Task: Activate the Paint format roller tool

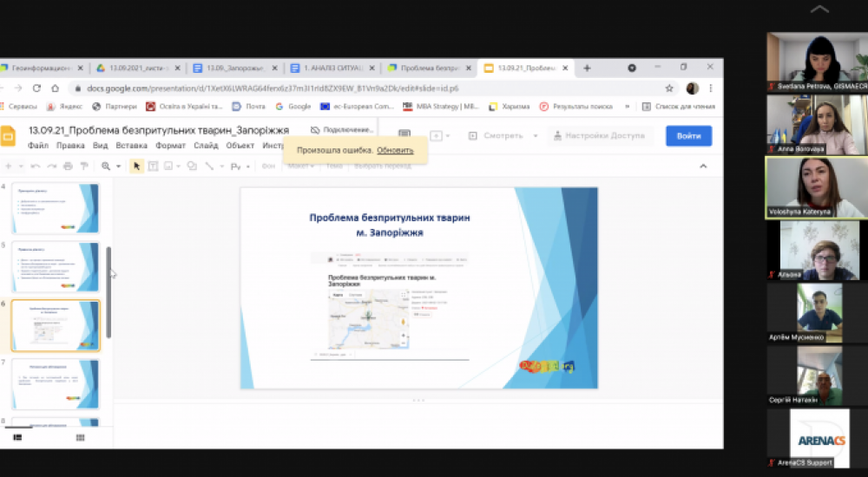Action: pyautogui.click(x=84, y=166)
